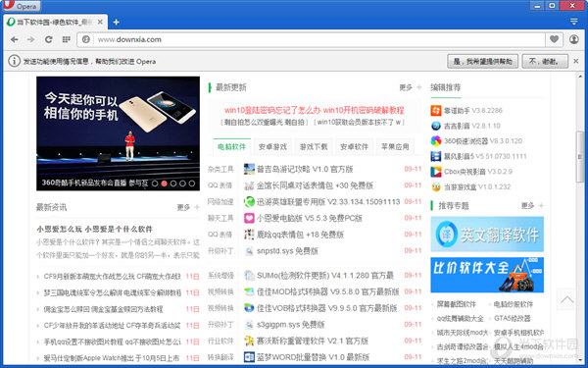The width and height of the screenshot is (588, 368).
Task: Select the first carousel dot
Action: click(x=155, y=184)
